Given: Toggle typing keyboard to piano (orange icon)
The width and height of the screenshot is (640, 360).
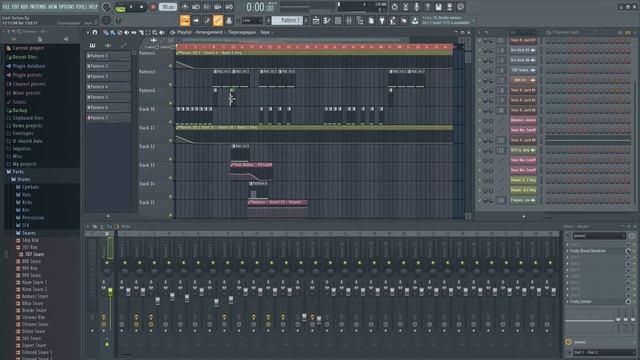Looking at the screenshot, I should click(185, 20).
